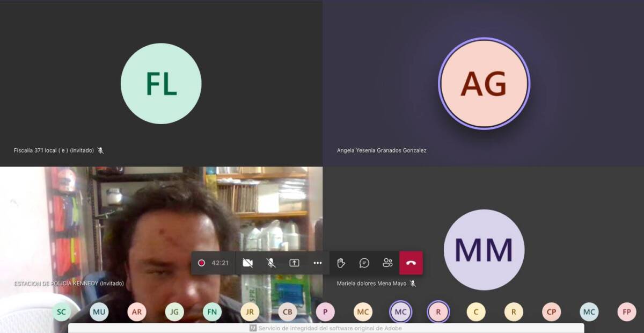Click the name Mariela dolores Mena Mayo
Viewport: 644px width, 333px height.
pyautogui.click(x=371, y=283)
